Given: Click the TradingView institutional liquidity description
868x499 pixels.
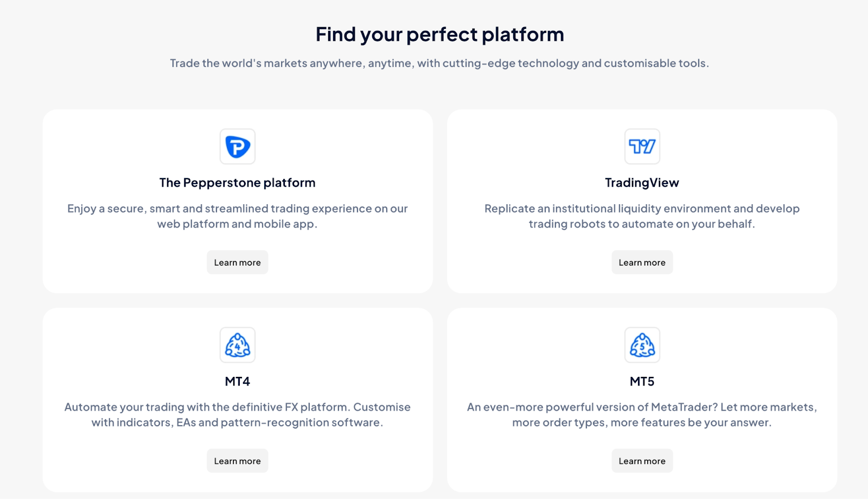Looking at the screenshot, I should (642, 209).
